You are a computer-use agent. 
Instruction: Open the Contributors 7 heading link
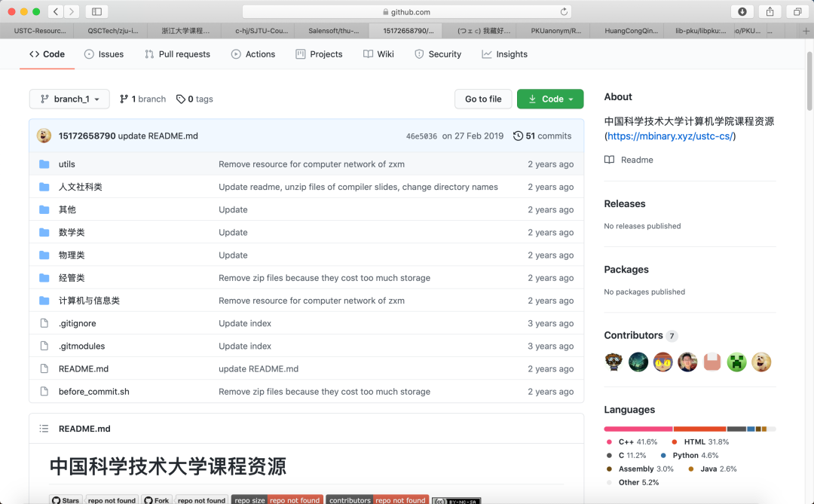(641, 335)
